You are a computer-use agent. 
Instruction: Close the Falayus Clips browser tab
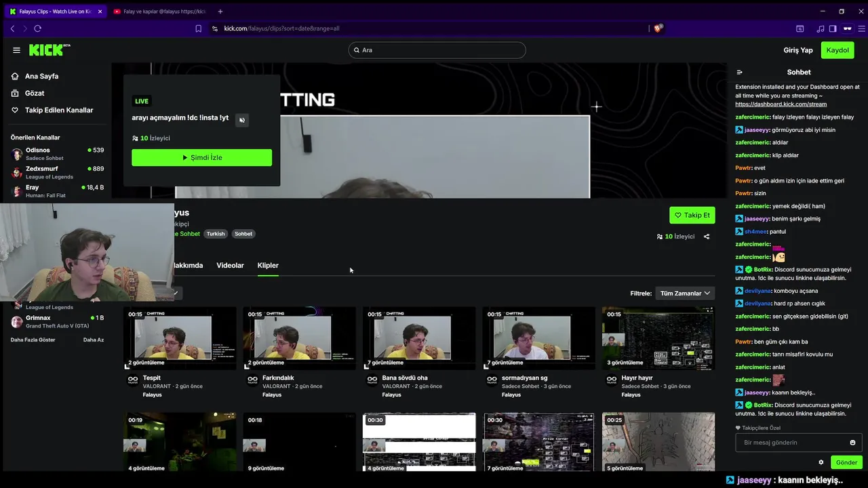coord(100,12)
